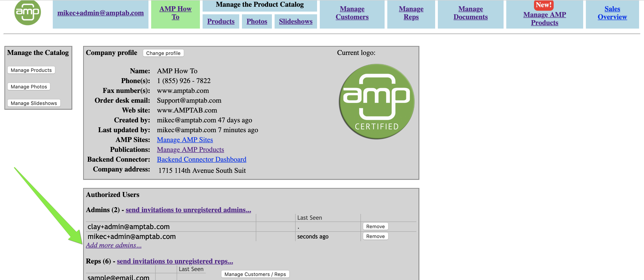This screenshot has width=644, height=280.
Task: Click the Authorized Users heading
Action: (112, 195)
